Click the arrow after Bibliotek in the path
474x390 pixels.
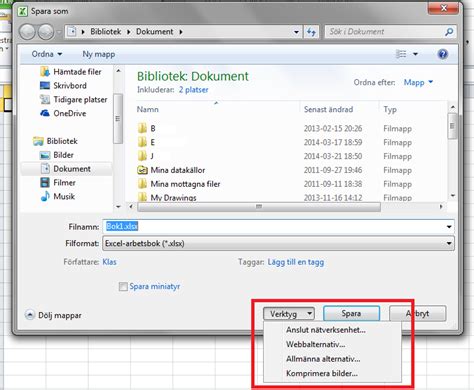pos(128,32)
